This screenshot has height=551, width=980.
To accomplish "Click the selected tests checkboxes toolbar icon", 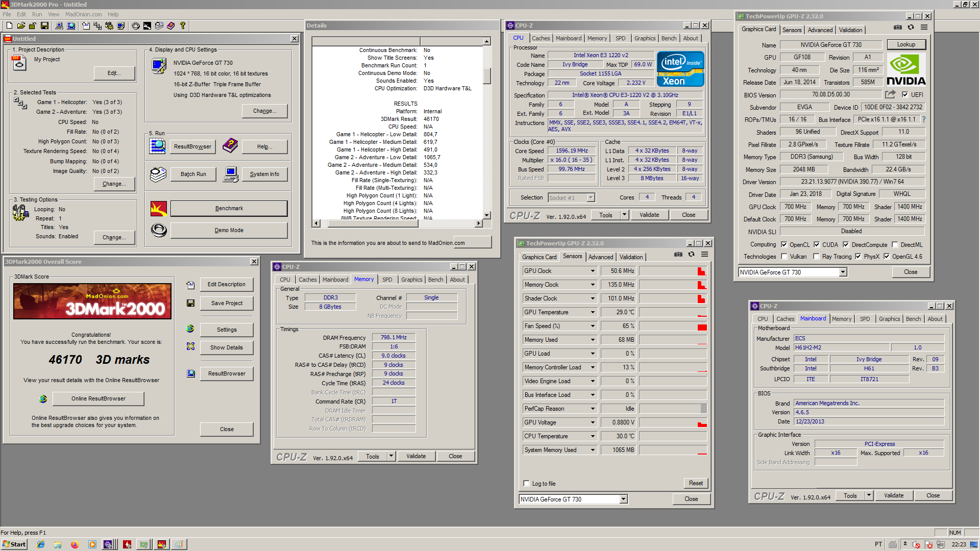I will point(97,26).
